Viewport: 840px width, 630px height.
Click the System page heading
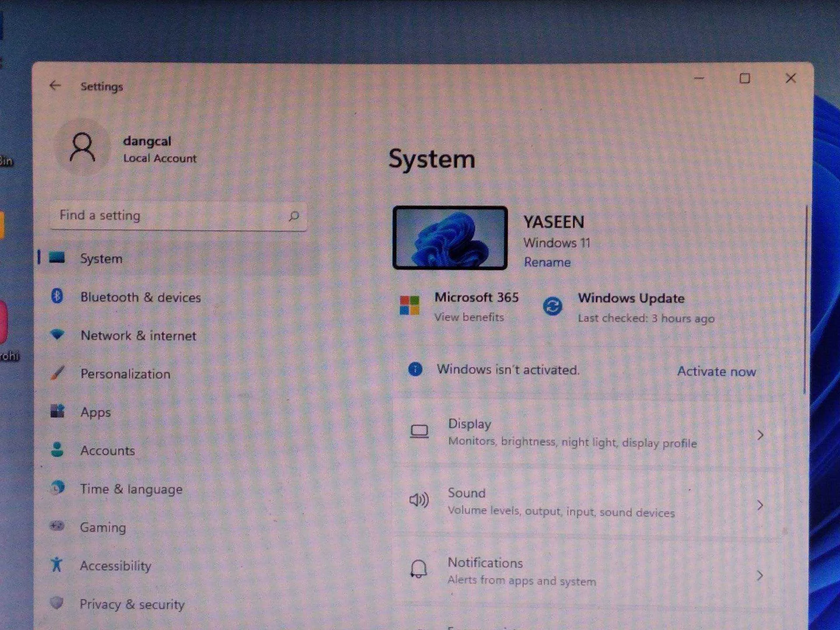click(432, 159)
